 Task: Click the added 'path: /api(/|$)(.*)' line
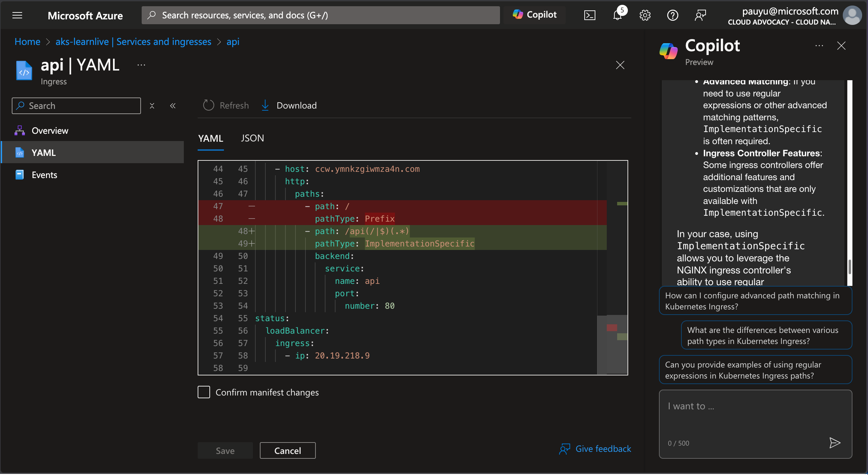402,231
